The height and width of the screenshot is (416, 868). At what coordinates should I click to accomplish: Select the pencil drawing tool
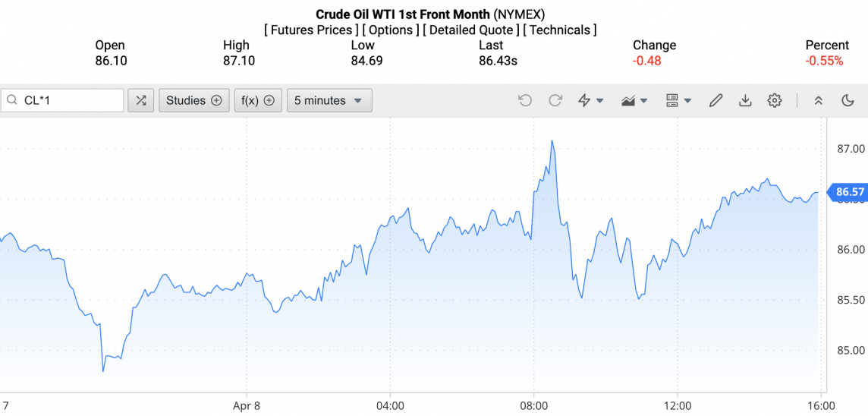point(715,100)
